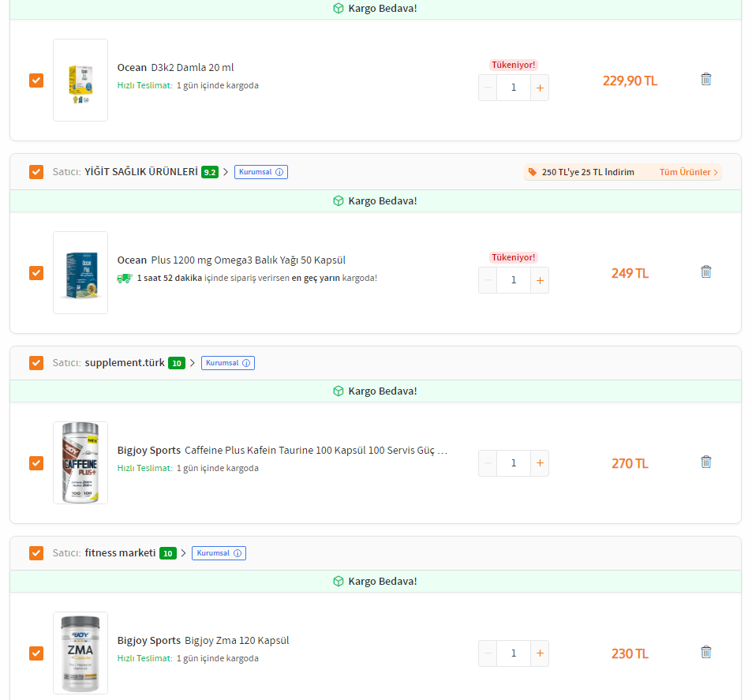View Caffeine Plus bottle thumbnail
This screenshot has height=700, width=752.
[80, 463]
